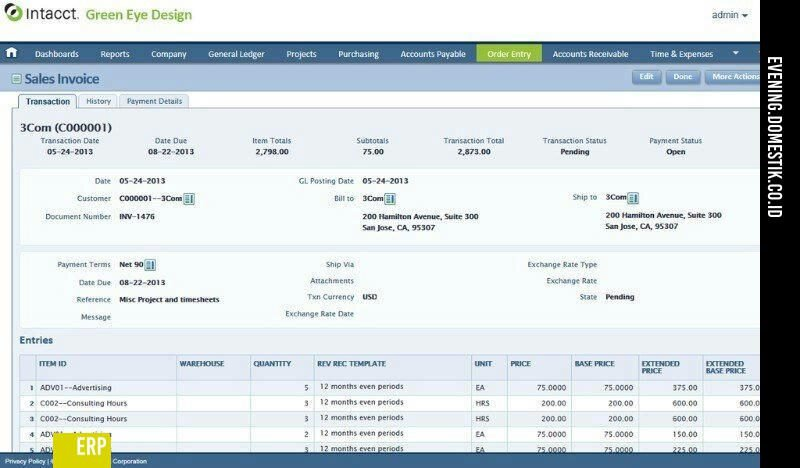Viewport: 800px width, 468px height.
Task: Click Txn Currency value USD
Action: tap(370, 297)
